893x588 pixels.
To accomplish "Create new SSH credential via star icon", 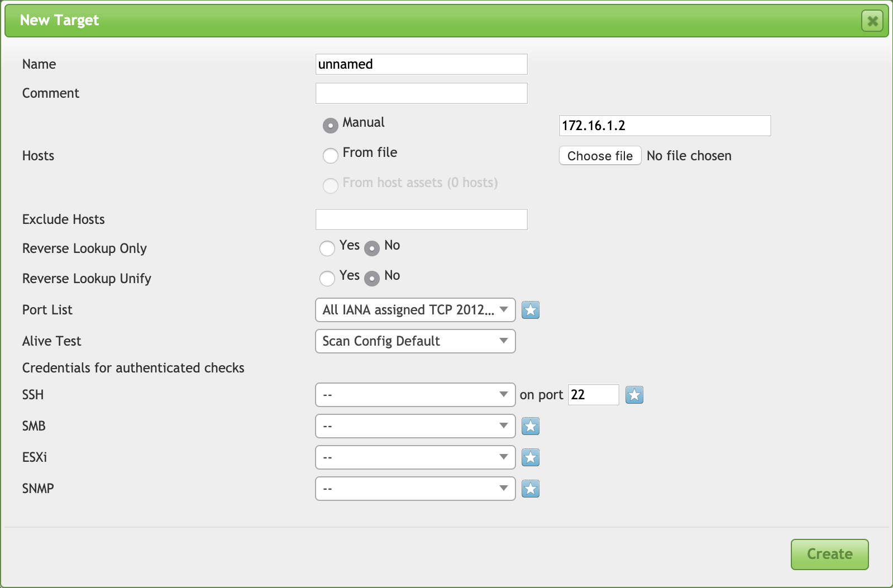I will coord(634,395).
